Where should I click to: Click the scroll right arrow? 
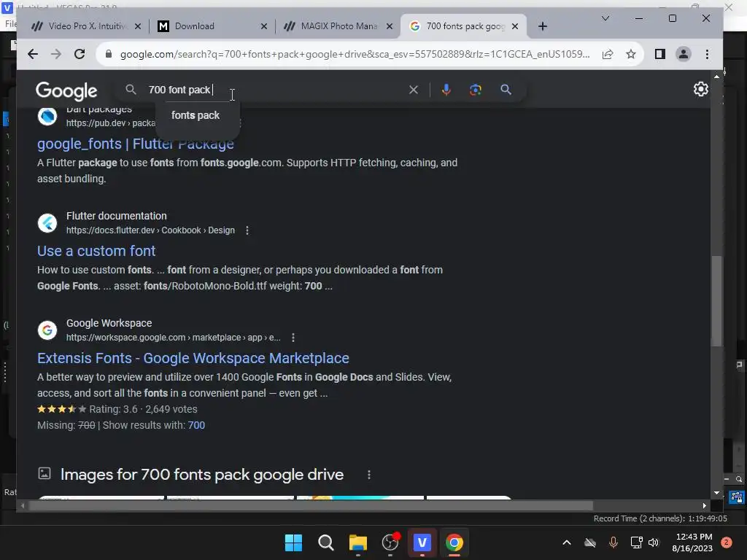click(705, 506)
